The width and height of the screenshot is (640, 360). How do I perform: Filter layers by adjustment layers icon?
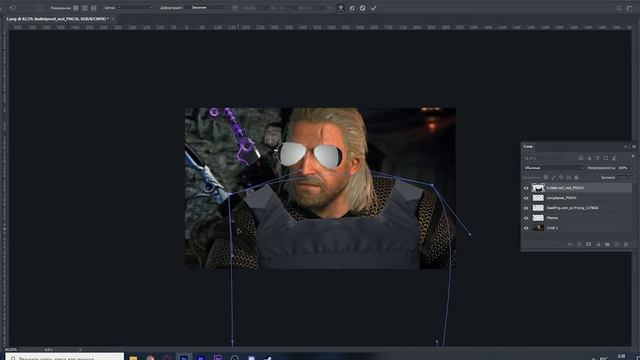[589, 158]
